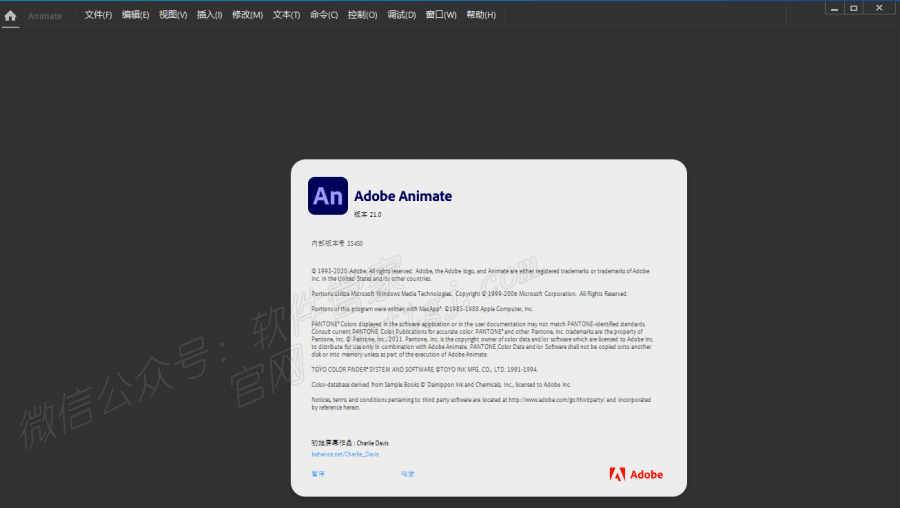Open the 帮助(H) menu
Viewport: 900px width, 508px height.
pyautogui.click(x=481, y=15)
